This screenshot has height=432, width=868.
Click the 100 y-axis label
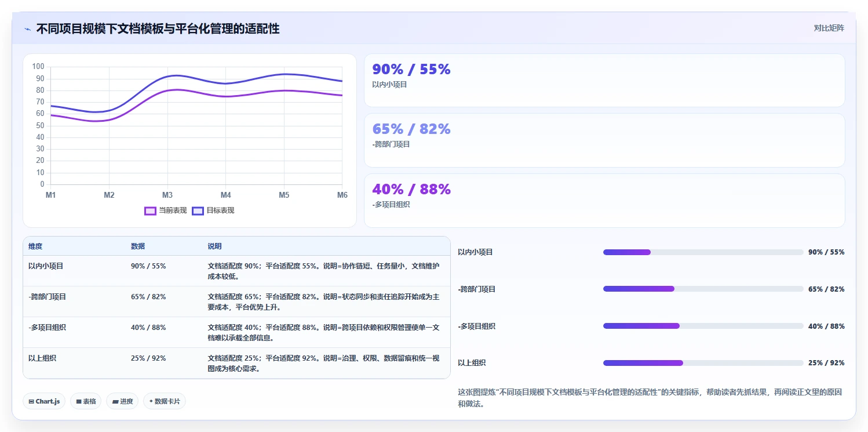click(38, 67)
